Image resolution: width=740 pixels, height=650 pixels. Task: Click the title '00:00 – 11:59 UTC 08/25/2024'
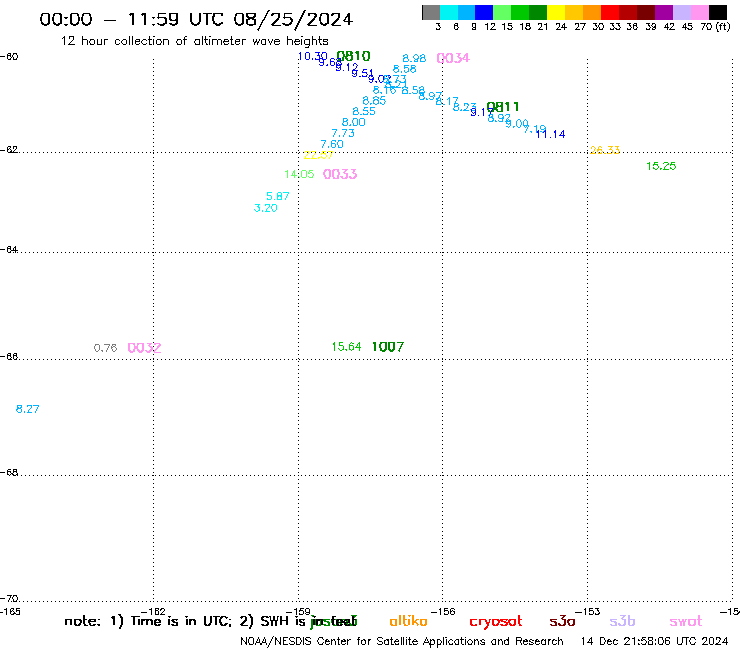coord(196,19)
